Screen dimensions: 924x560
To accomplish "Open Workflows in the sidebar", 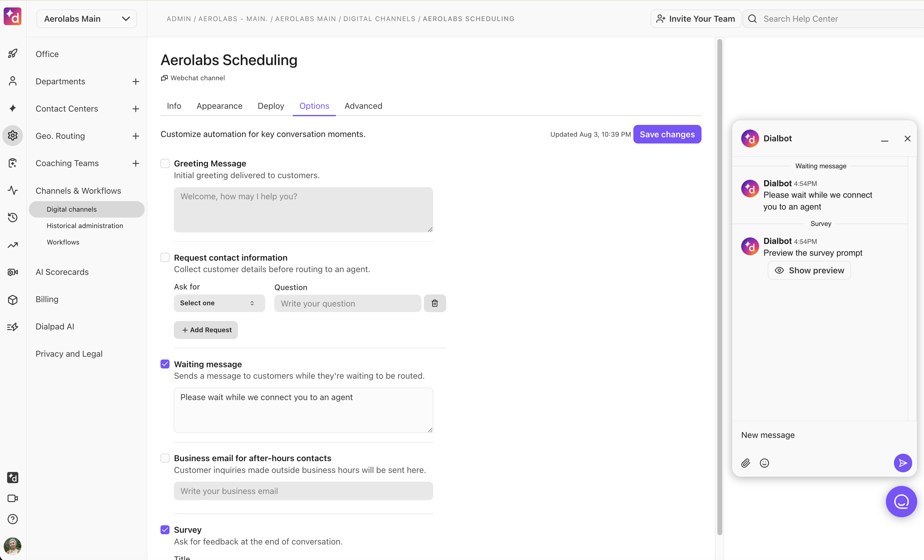I will pos(63,242).
